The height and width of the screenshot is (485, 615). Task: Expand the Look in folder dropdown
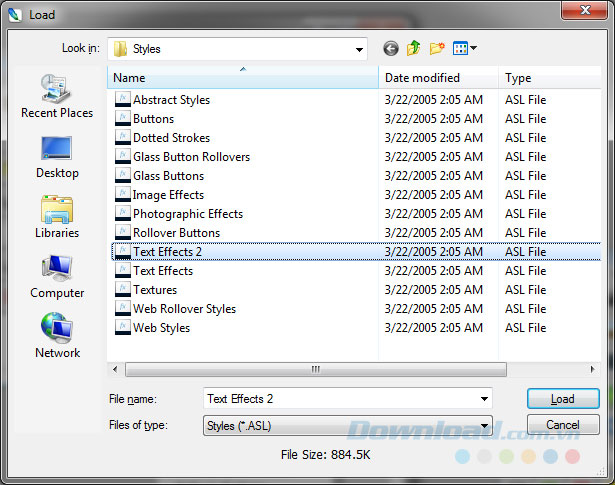(359, 48)
